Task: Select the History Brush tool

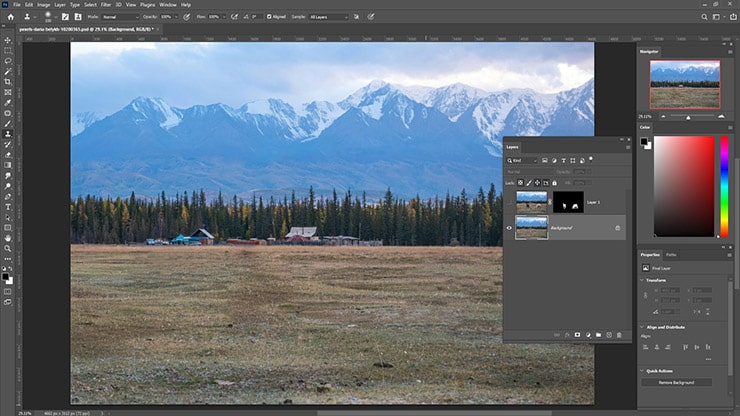Action: click(8, 144)
